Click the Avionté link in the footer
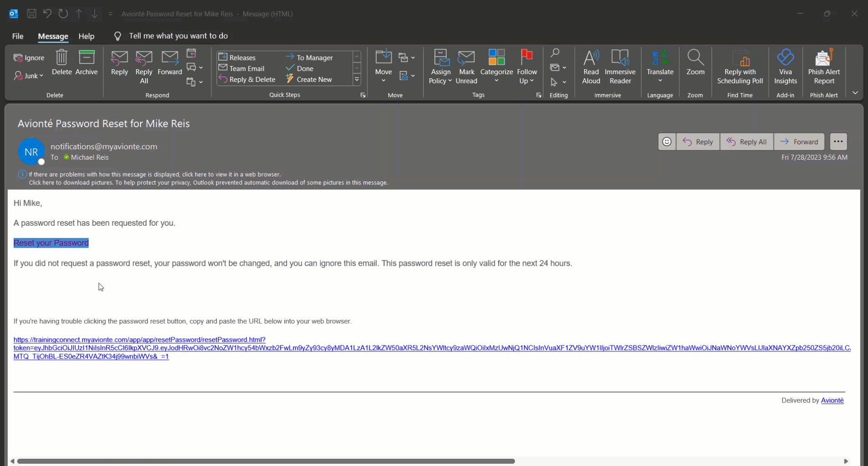This screenshot has width=868, height=466. point(832,400)
